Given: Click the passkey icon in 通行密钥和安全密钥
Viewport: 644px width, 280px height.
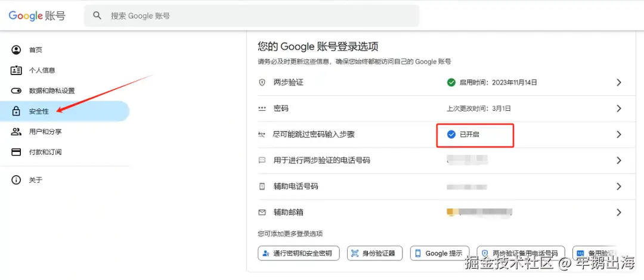Looking at the screenshot, I should 266,253.
